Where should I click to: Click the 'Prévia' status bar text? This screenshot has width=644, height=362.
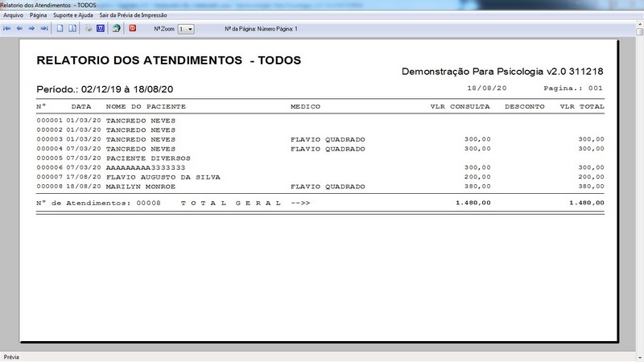pyautogui.click(x=11, y=357)
